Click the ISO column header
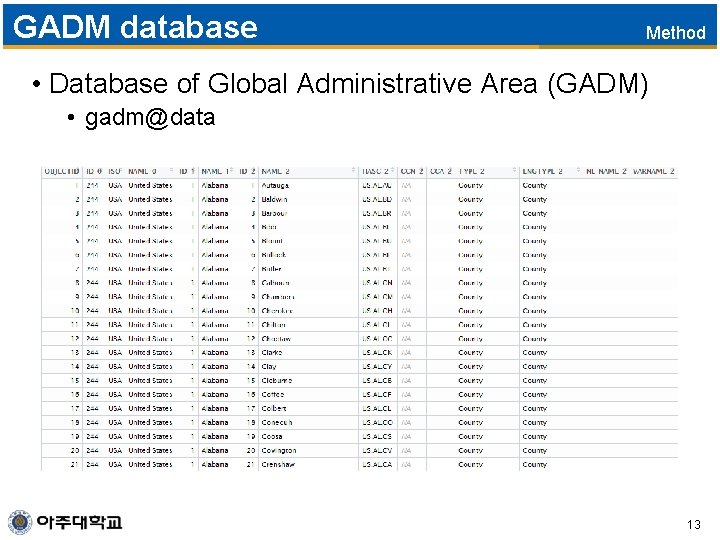This screenshot has width=720, height=540. pos(114,171)
